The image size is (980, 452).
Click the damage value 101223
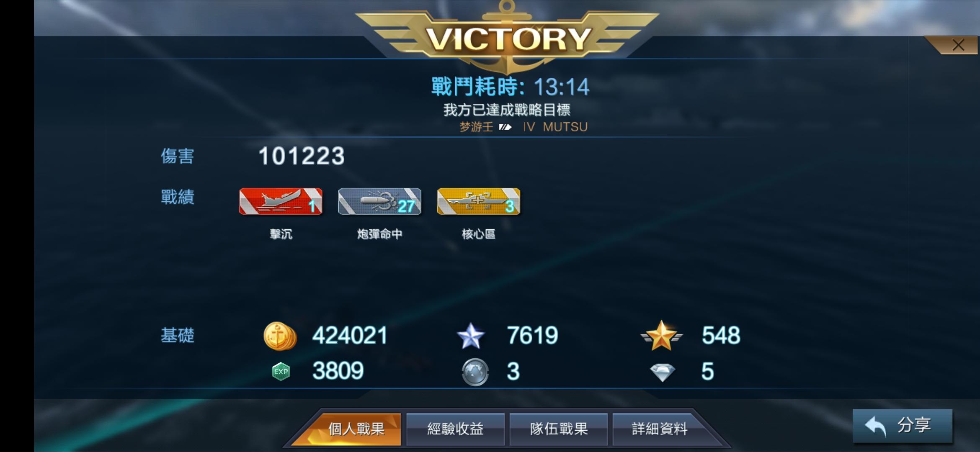[x=302, y=156]
